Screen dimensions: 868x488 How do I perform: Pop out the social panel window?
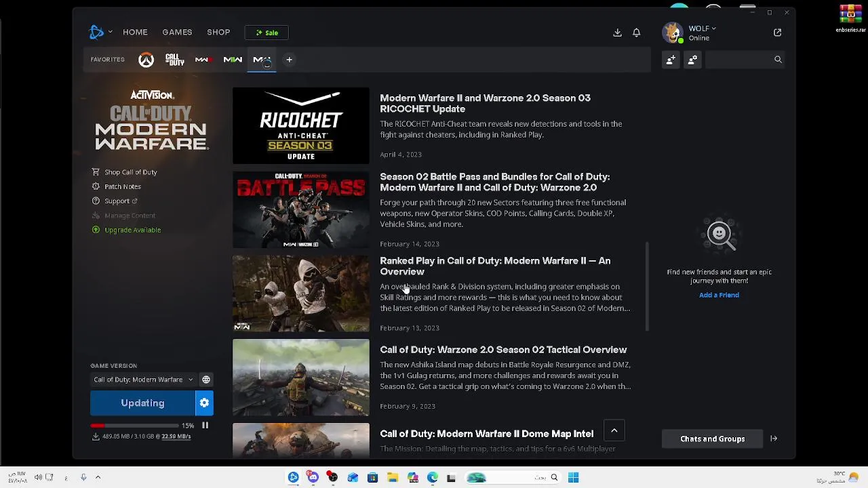point(777,33)
